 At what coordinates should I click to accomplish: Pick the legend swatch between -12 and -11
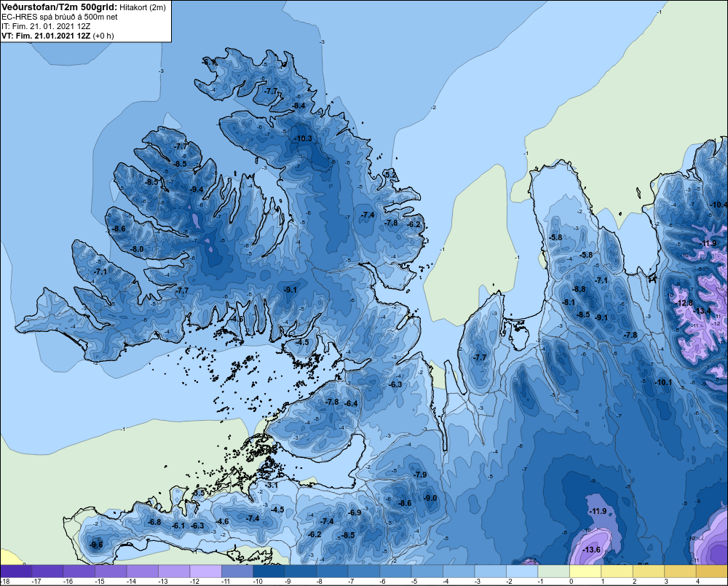tap(206, 571)
